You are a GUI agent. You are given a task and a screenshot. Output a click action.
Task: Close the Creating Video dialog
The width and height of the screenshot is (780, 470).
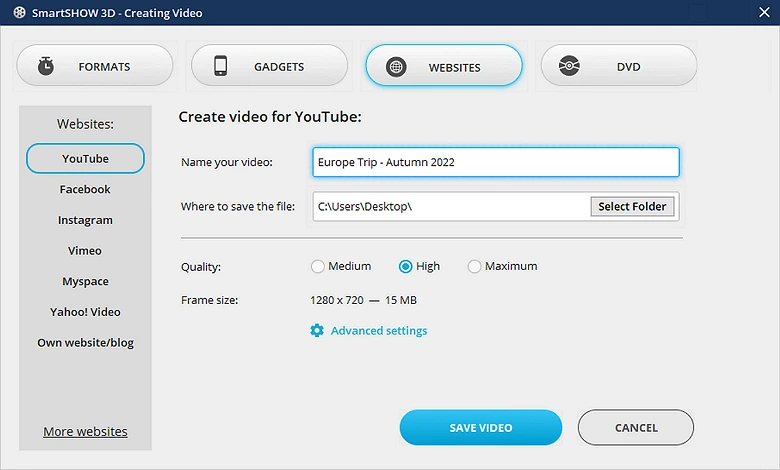(764, 12)
